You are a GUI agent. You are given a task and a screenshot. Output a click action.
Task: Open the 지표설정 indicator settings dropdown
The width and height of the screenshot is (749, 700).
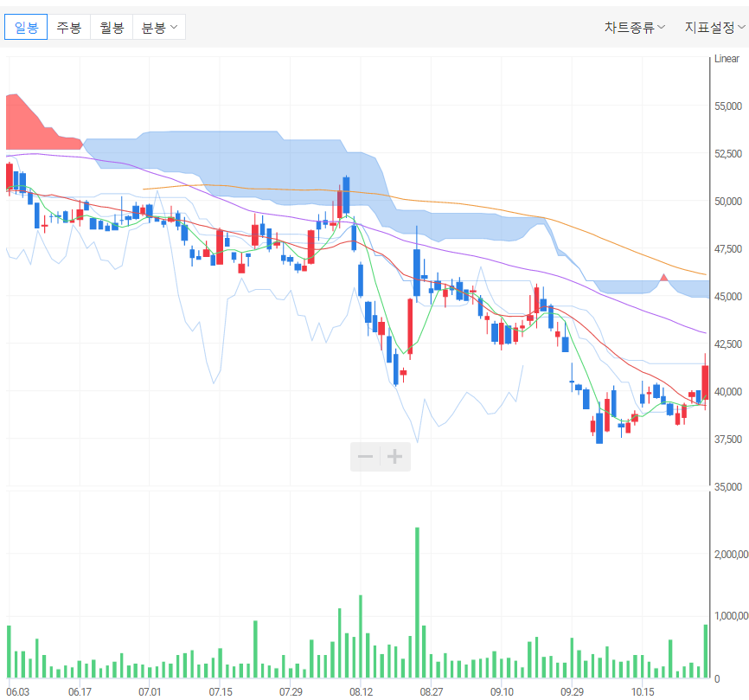coord(714,27)
